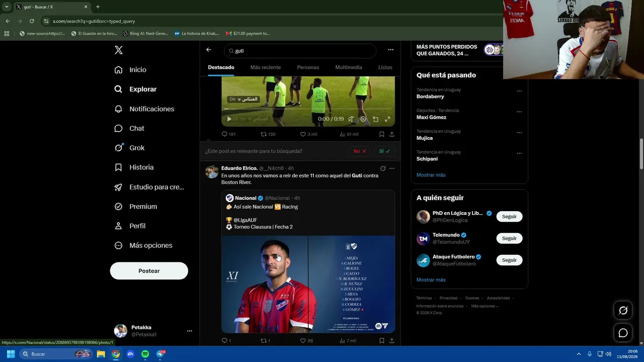Open Spotify from the taskbar

[145, 354]
